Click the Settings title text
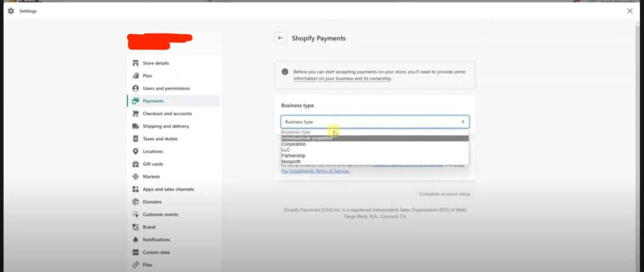The image size is (644, 272). pos(28,11)
